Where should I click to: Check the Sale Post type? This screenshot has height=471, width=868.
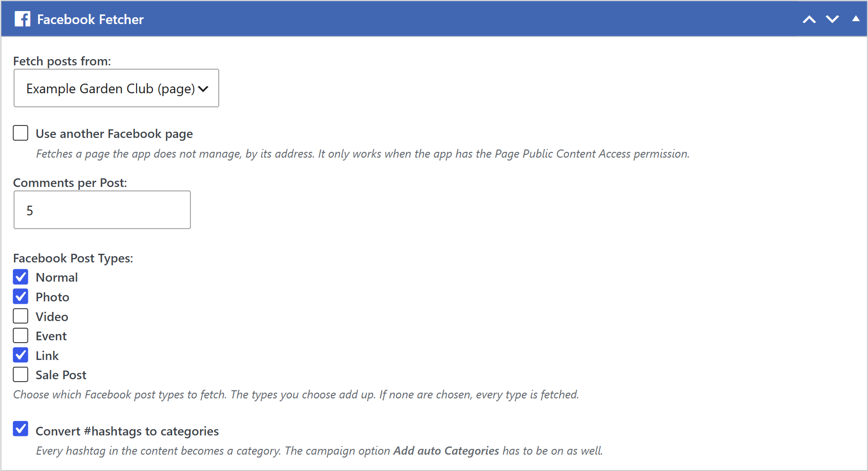tap(21, 374)
